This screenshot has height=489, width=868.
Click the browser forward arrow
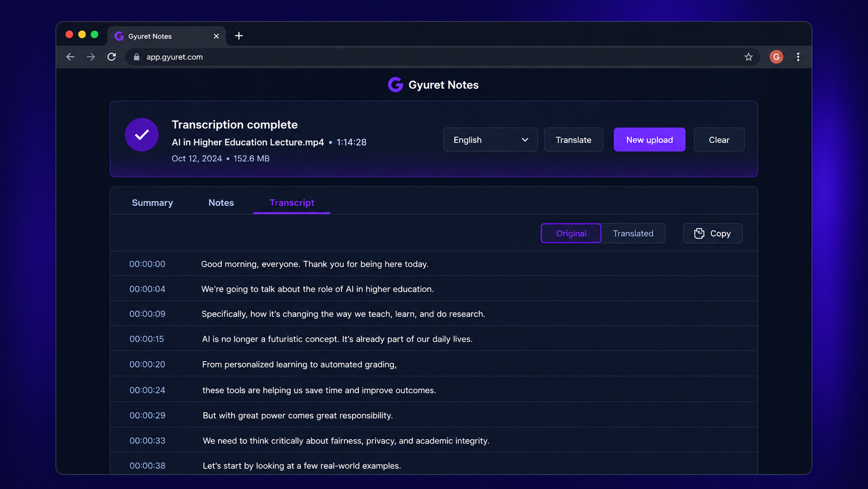(91, 57)
